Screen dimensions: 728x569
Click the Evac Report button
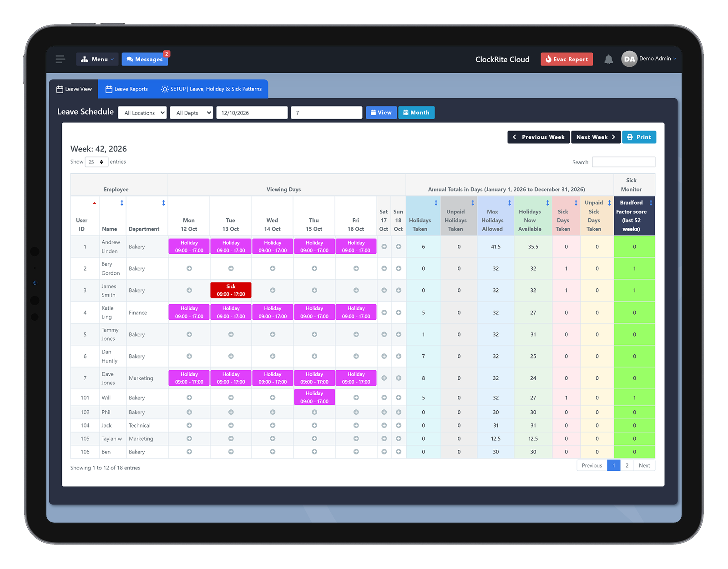tap(567, 59)
